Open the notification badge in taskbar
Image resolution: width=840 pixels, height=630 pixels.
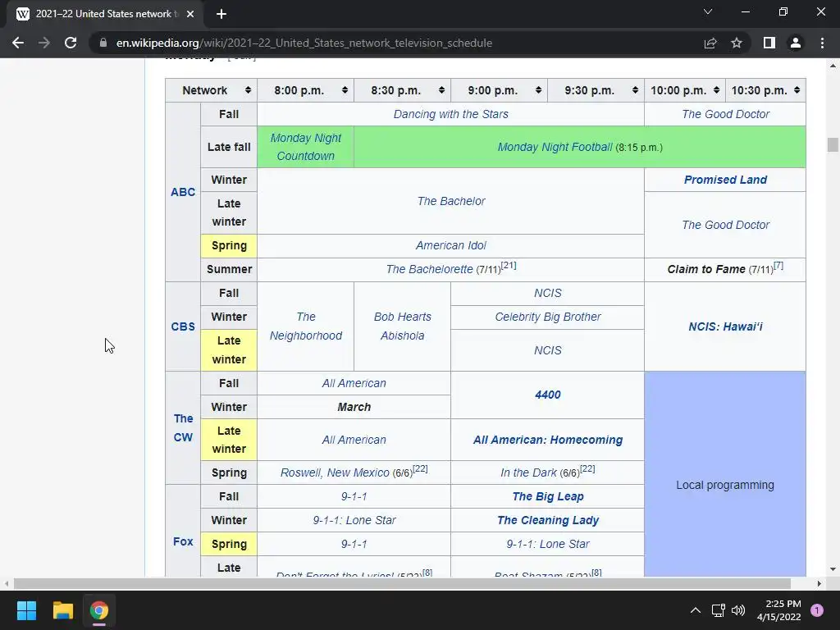817,610
